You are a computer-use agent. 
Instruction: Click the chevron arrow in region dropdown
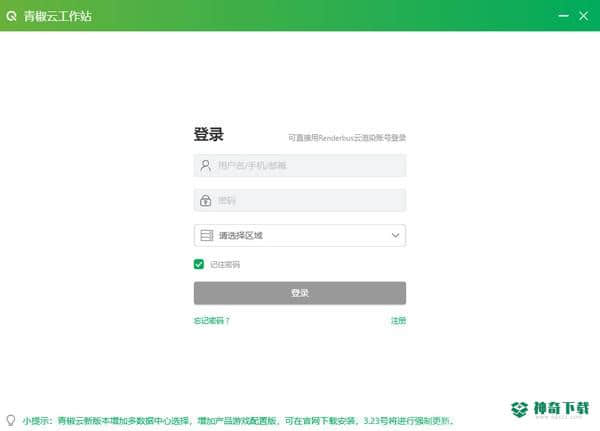tap(395, 235)
